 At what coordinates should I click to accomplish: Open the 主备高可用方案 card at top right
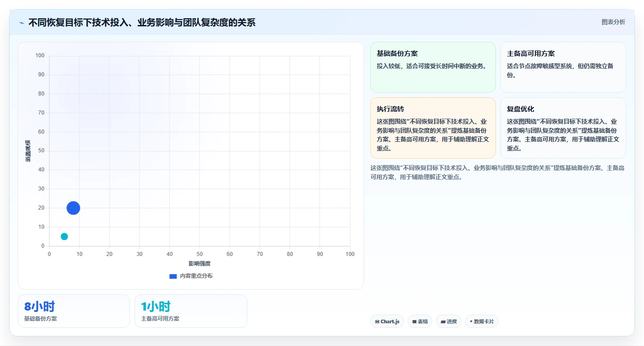tap(563, 67)
